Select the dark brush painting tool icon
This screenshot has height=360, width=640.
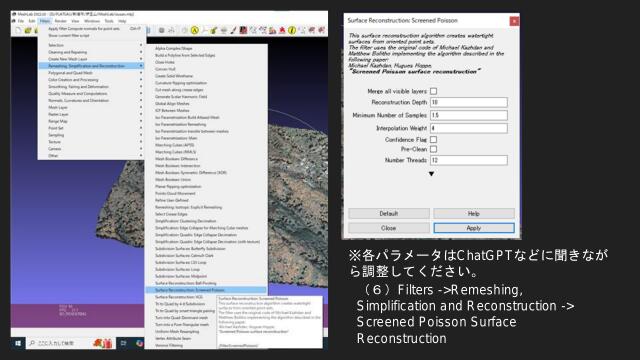(x=233, y=30)
